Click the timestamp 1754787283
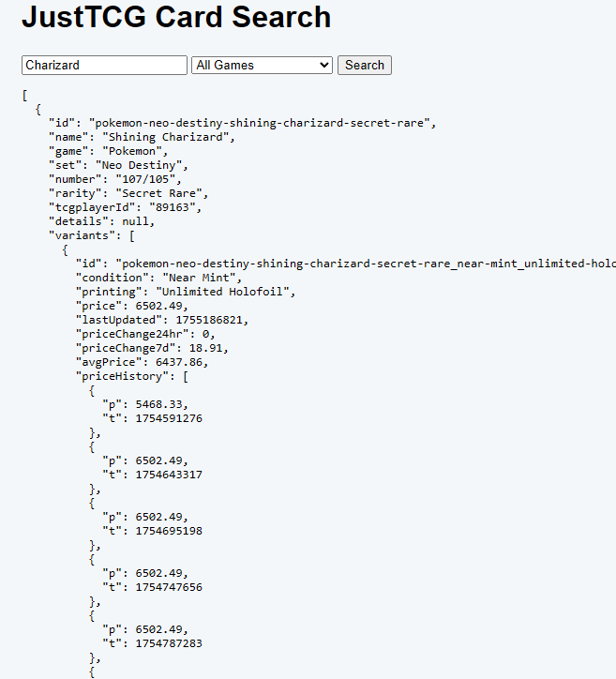Image resolution: width=616 pixels, height=679 pixels. (x=169, y=643)
